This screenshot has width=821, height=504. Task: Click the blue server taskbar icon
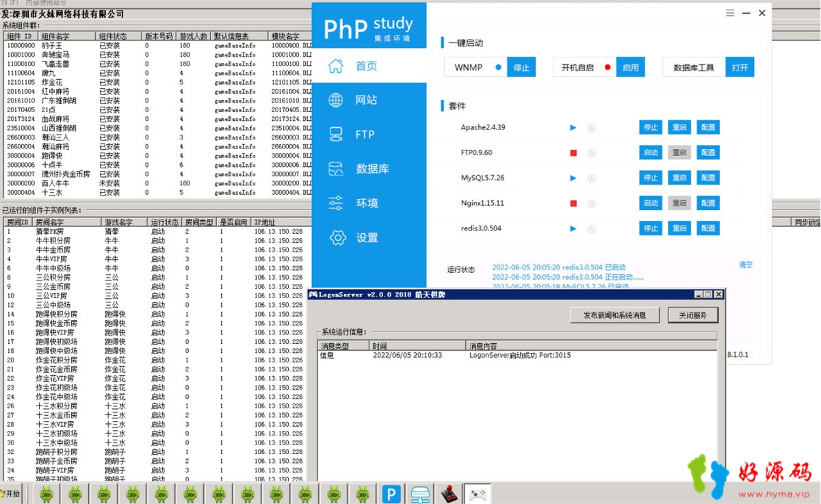(x=420, y=494)
